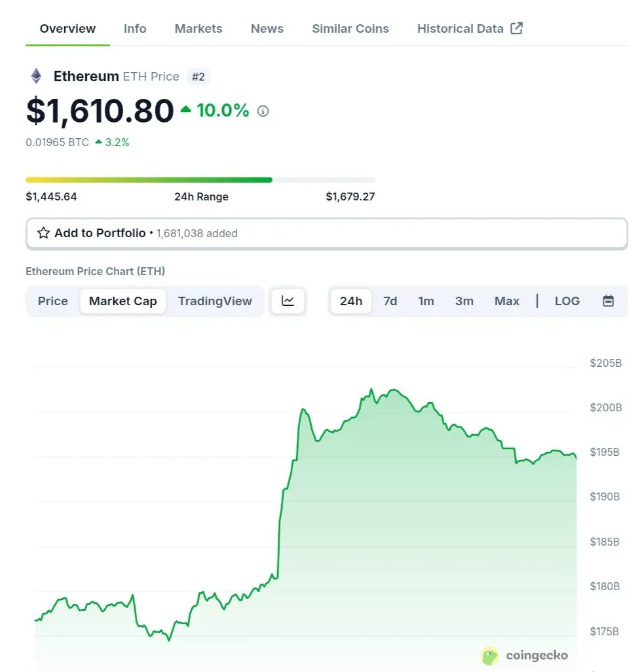Switch chart to Market Cap view
Viewport: 642px width, 672px height.
click(x=123, y=301)
